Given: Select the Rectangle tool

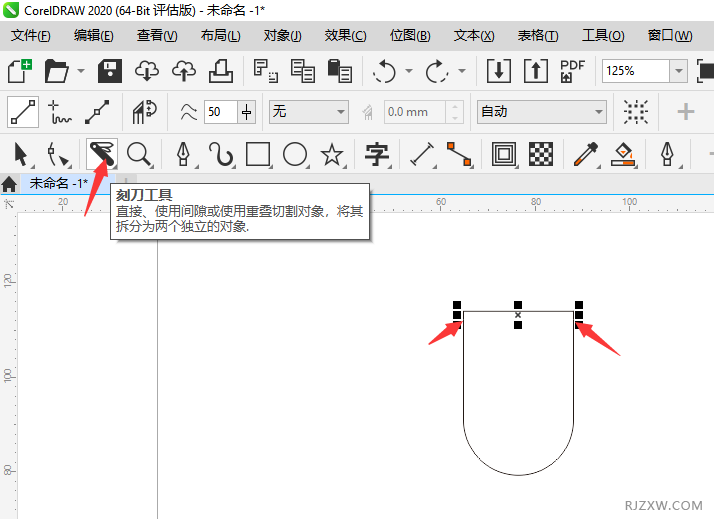Looking at the screenshot, I should coord(258,154).
